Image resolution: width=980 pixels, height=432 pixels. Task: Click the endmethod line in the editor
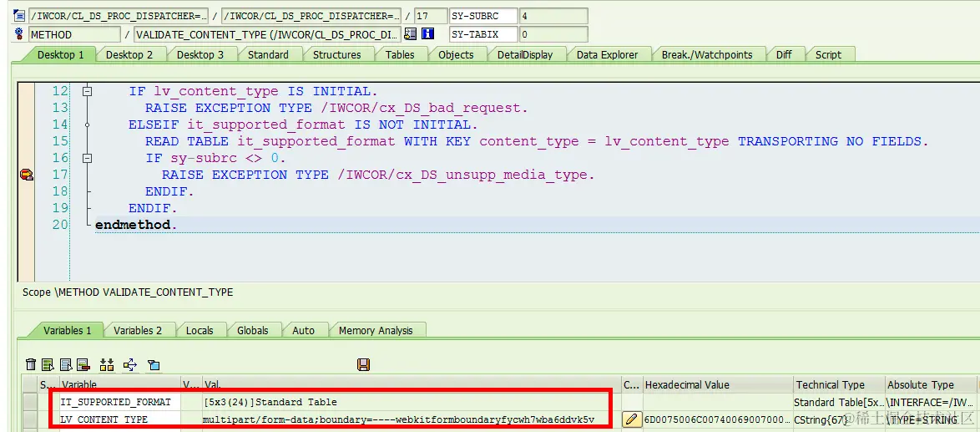pyautogui.click(x=136, y=225)
